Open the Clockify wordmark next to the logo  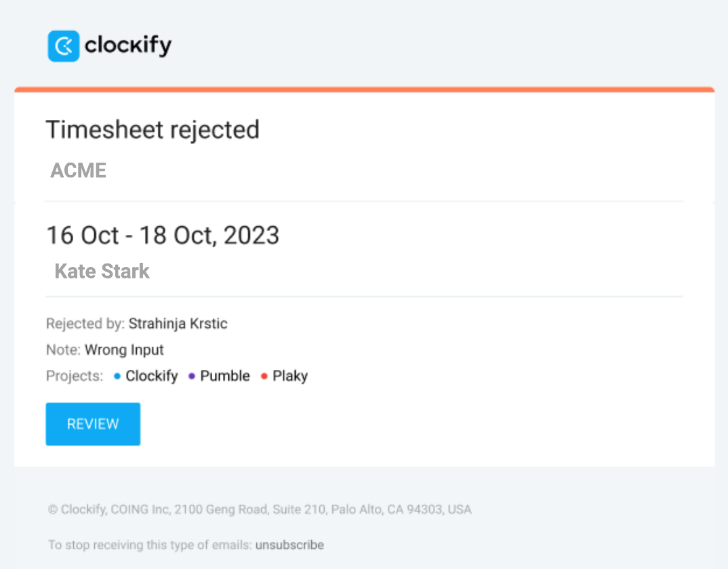point(129,46)
